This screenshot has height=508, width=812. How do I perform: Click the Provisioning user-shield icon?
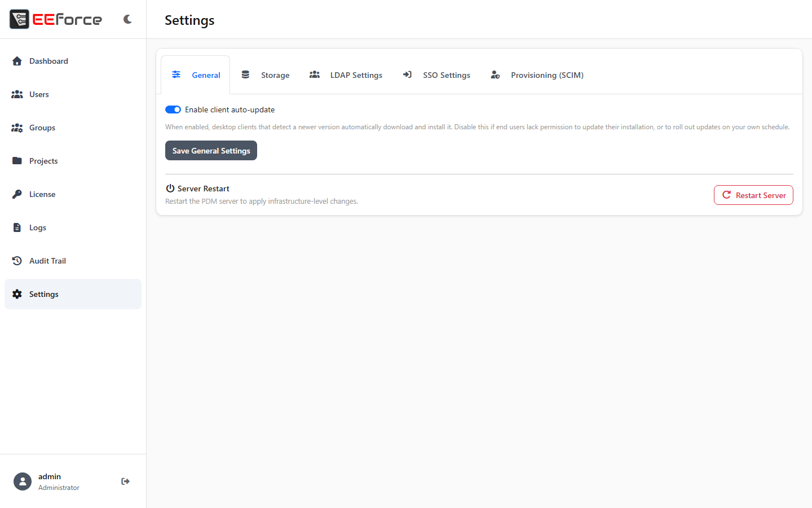495,75
